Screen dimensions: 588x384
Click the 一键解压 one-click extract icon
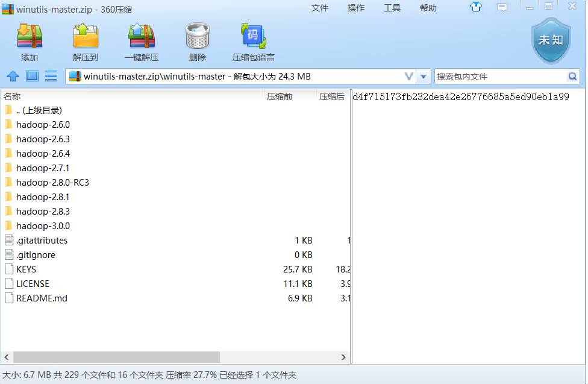click(x=142, y=36)
